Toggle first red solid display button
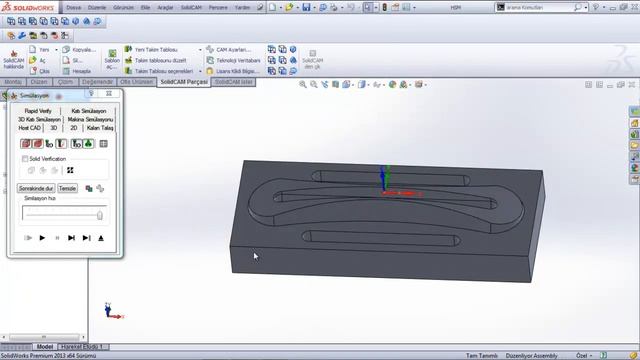 [26, 144]
